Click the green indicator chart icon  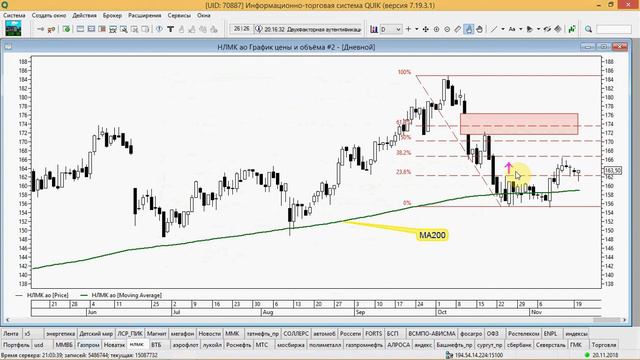(x=572, y=29)
